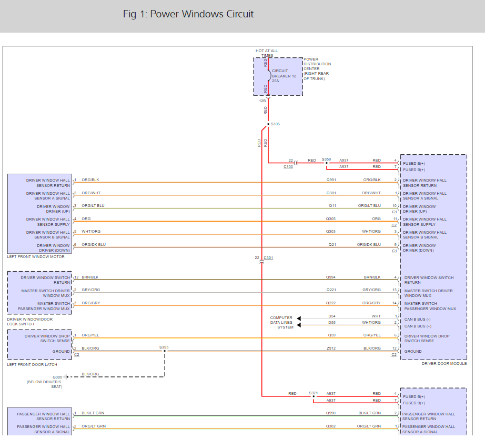
Task: Select the Fig 1: Power Windows Circuit title
Action: 188,14
